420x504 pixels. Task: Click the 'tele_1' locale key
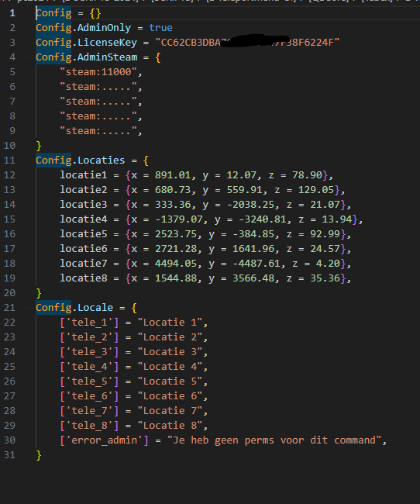[x=89, y=323]
